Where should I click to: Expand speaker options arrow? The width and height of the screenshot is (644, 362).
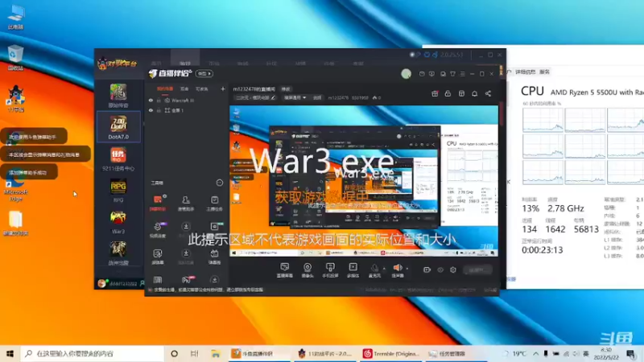pos(407,269)
